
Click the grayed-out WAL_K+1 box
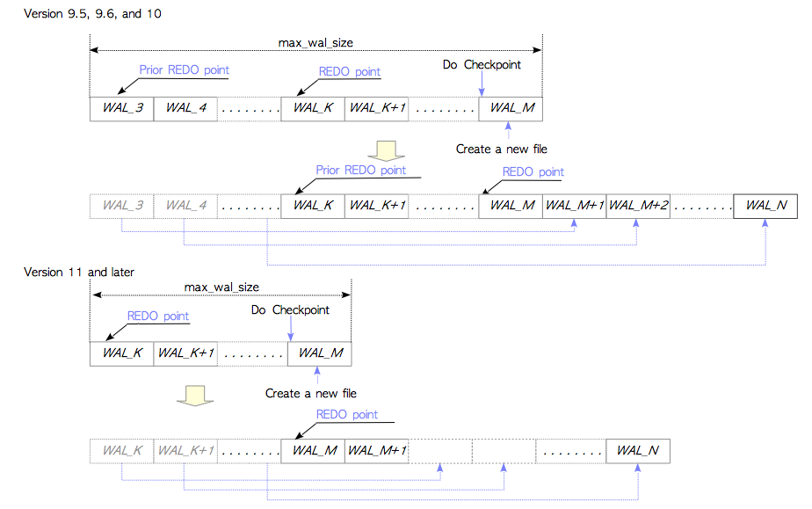185,451
